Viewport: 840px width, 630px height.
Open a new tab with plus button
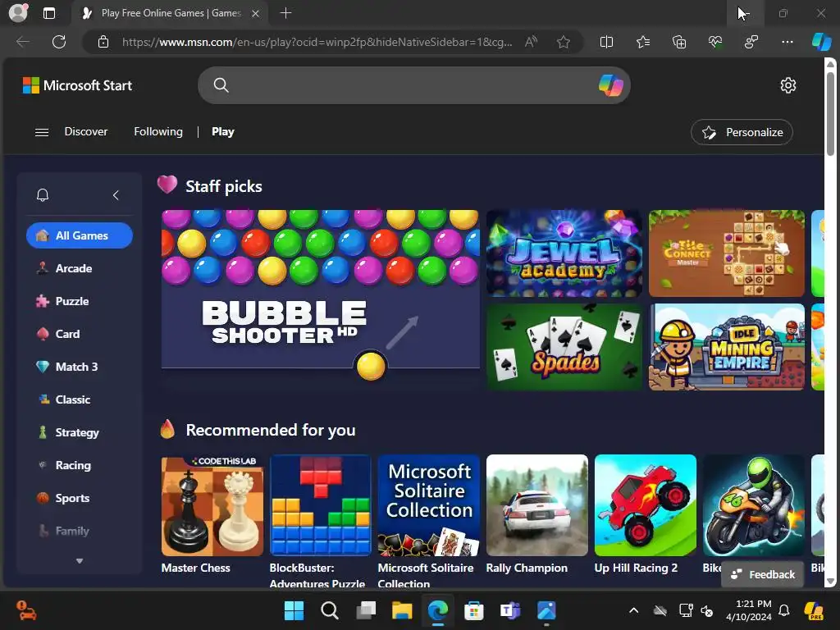[285, 13]
